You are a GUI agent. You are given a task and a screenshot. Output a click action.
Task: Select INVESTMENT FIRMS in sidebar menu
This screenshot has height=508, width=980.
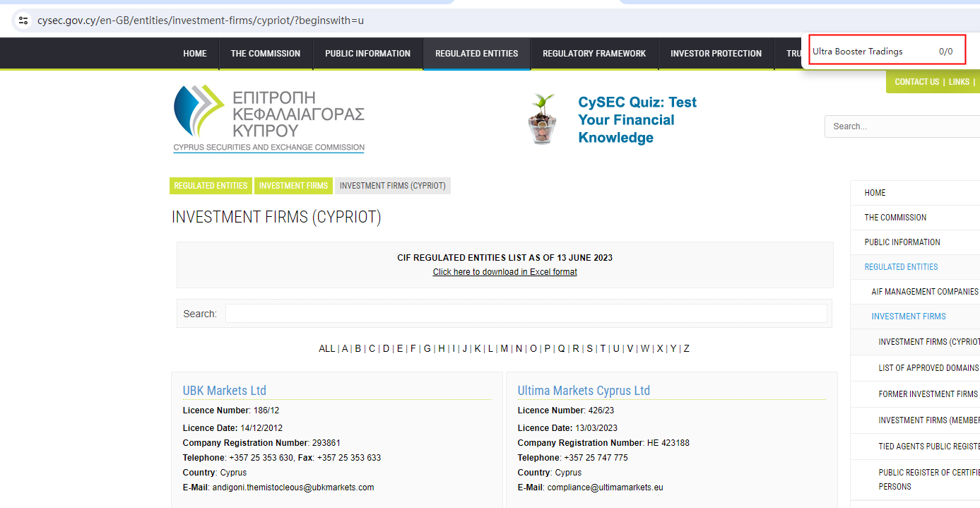click(x=909, y=317)
